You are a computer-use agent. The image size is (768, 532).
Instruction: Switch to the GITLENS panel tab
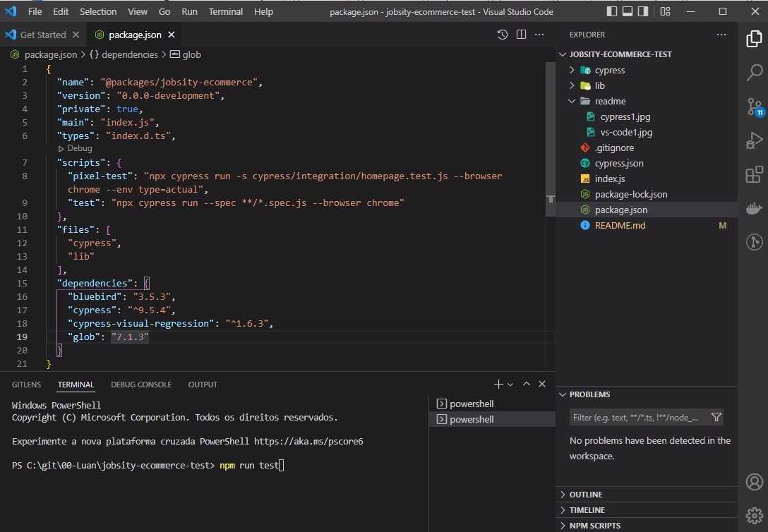tap(26, 385)
